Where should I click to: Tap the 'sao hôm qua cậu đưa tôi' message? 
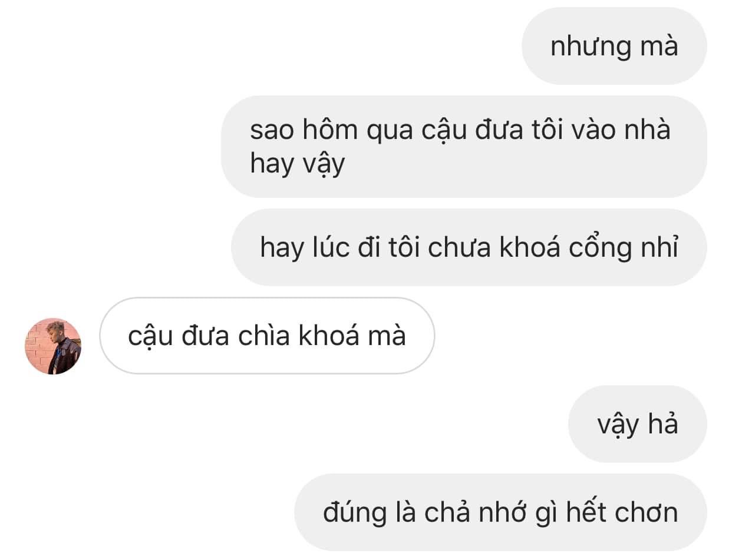[464, 147]
